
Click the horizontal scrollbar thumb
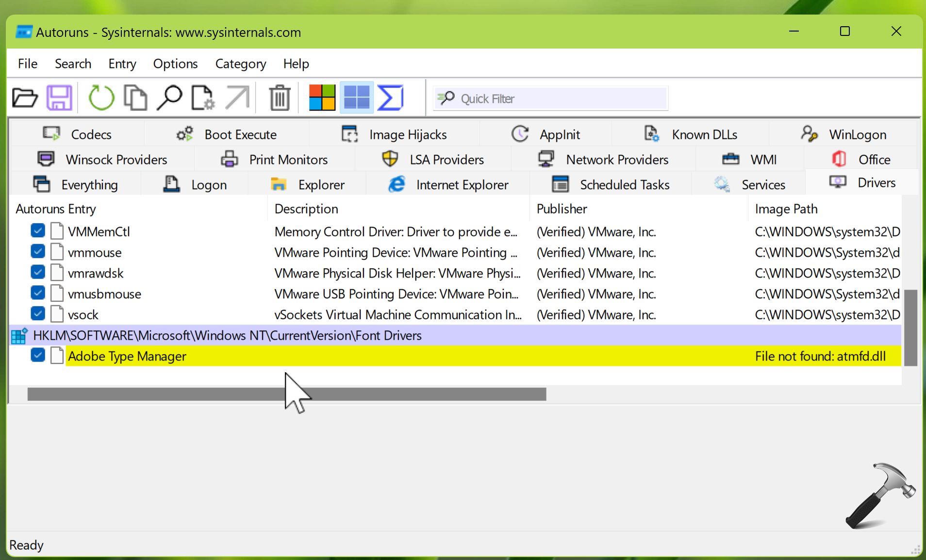[286, 394]
